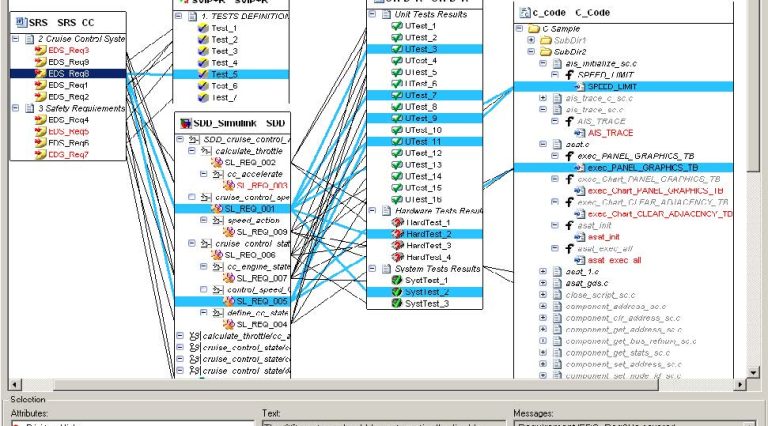Collapse the Hardware Tests Results group
Viewport: 768px width, 426px height.
click(x=374, y=211)
